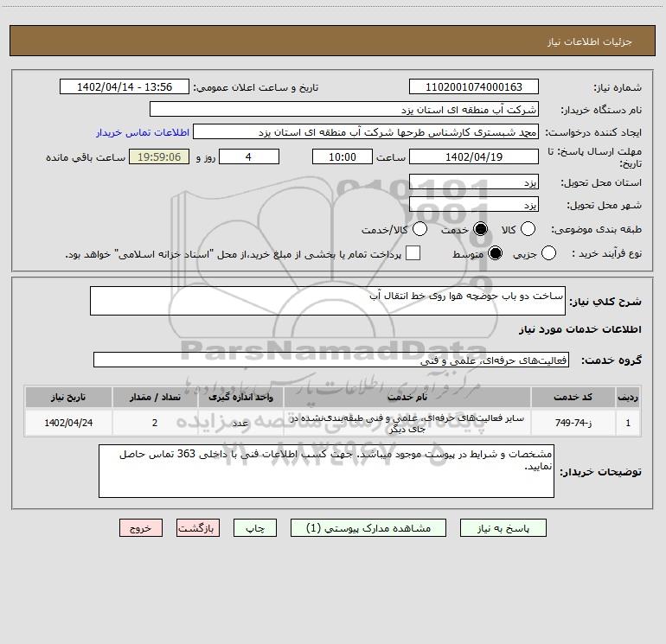The width and height of the screenshot is (666, 644).
Task: Click the نام دستگاه خریدار label
Action: pos(601,111)
